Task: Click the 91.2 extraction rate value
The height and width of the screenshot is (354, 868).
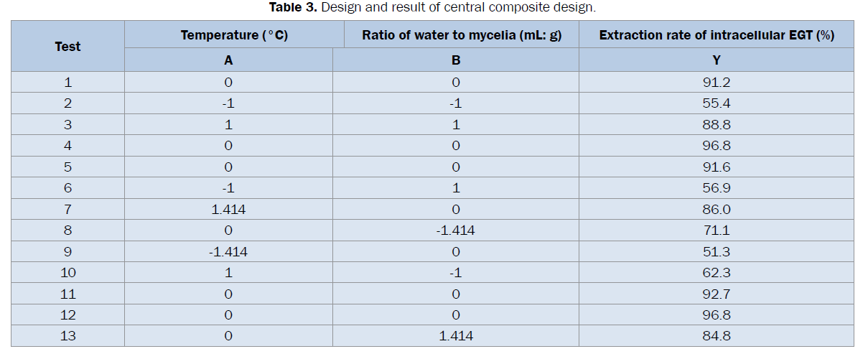Action: tap(716, 82)
